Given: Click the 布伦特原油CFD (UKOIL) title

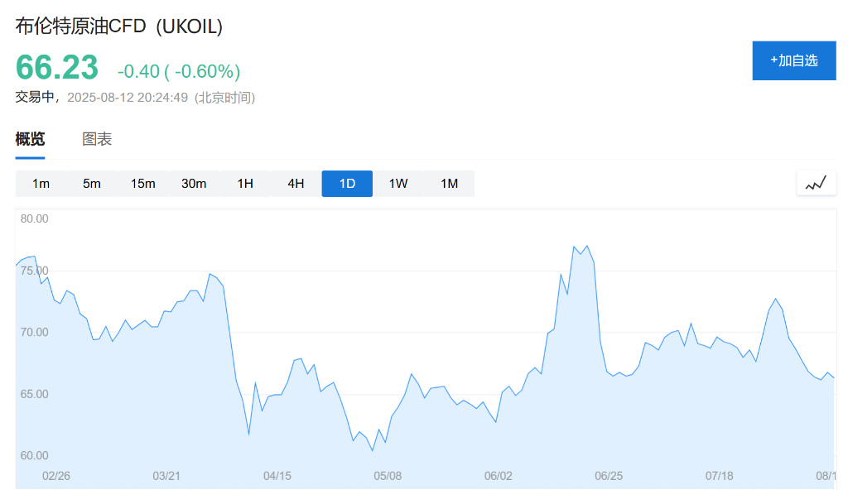Looking at the screenshot, I should point(119,26).
